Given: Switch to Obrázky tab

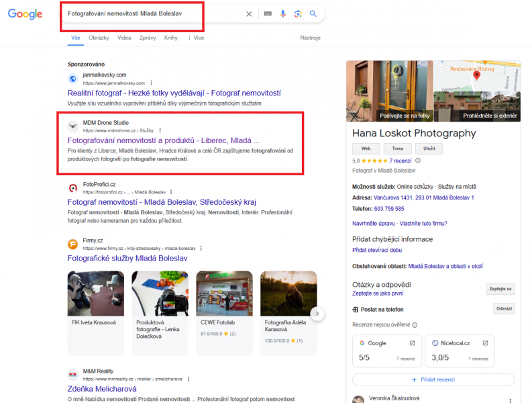Looking at the screenshot, I should point(99,38).
